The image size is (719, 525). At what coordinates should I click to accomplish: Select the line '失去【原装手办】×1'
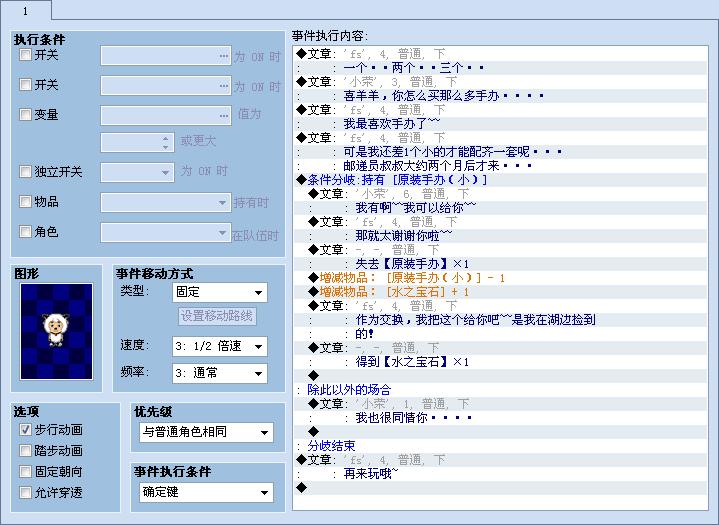click(500, 264)
